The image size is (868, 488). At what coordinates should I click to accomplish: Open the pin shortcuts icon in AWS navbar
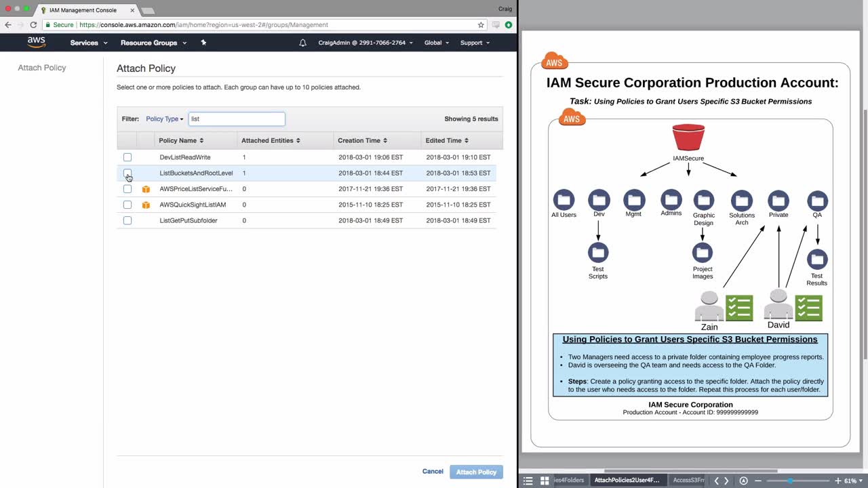(203, 43)
